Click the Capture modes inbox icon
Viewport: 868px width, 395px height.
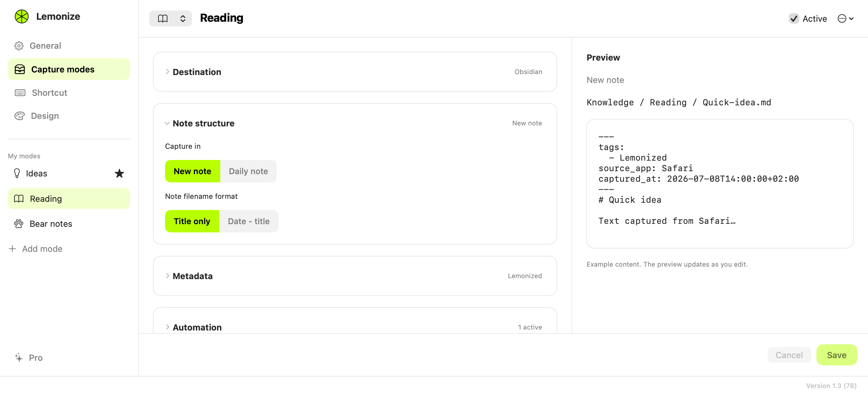tap(20, 69)
